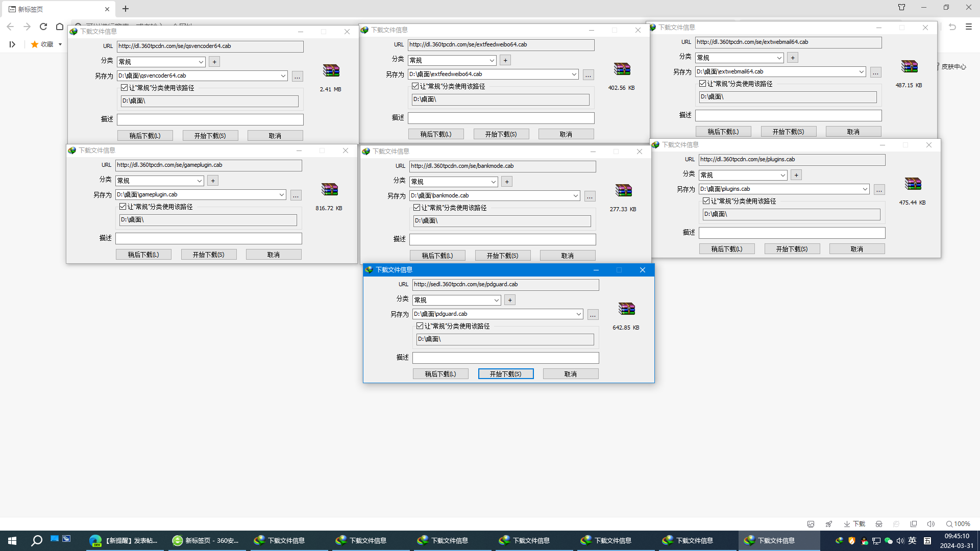Screen dimensions: 980x551
Task: Open category dropdown in qsvencoder64.cab dialog
Action: coord(161,62)
